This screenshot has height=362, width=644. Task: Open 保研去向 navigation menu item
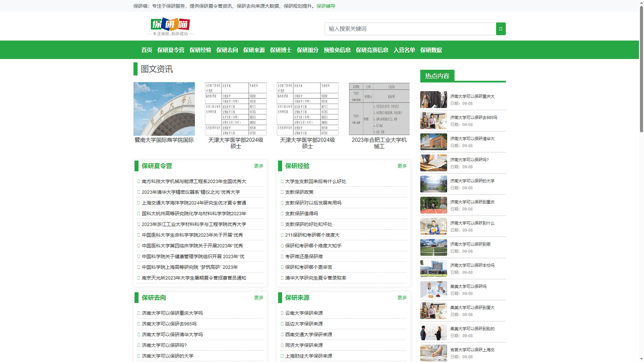click(227, 50)
